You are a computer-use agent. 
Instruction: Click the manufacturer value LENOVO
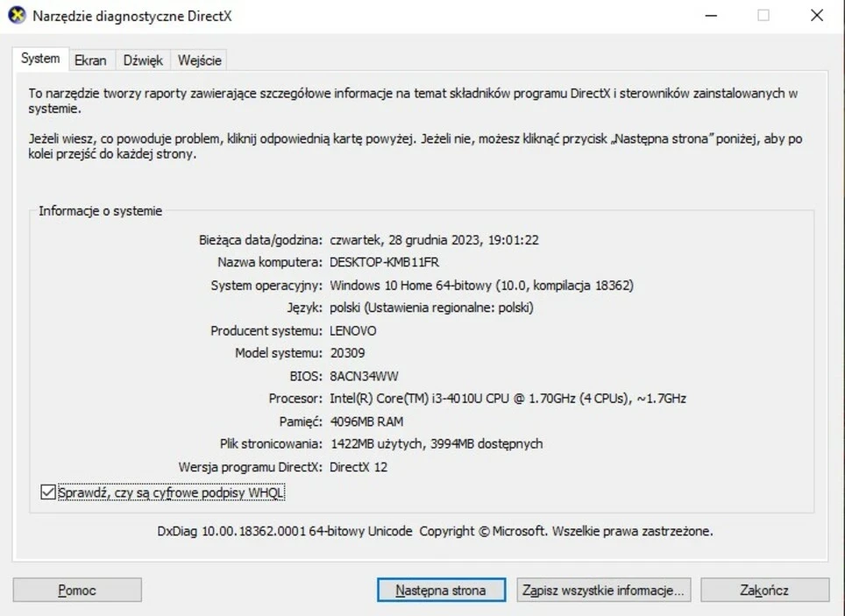pyautogui.click(x=353, y=330)
